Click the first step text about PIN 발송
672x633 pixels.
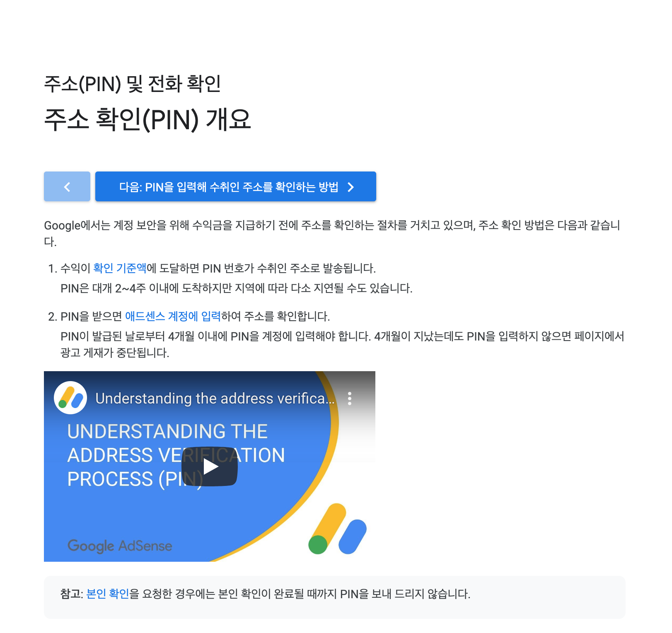[x=218, y=268]
